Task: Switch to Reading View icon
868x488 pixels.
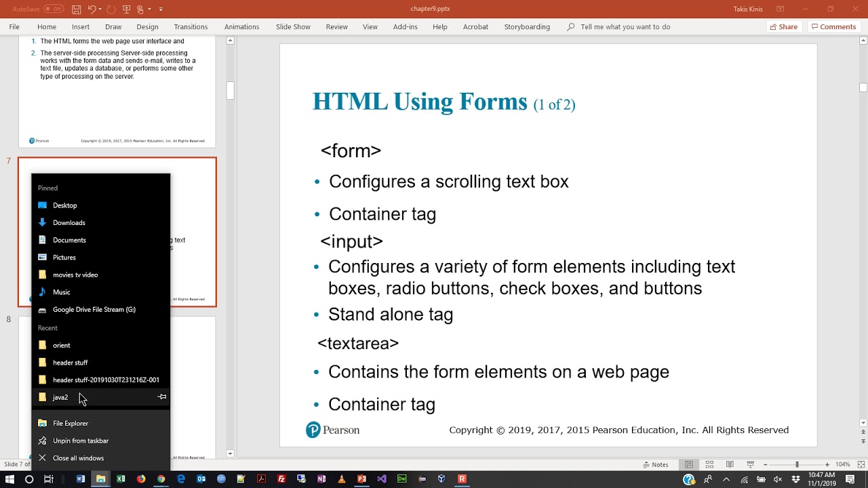Action: click(730, 464)
